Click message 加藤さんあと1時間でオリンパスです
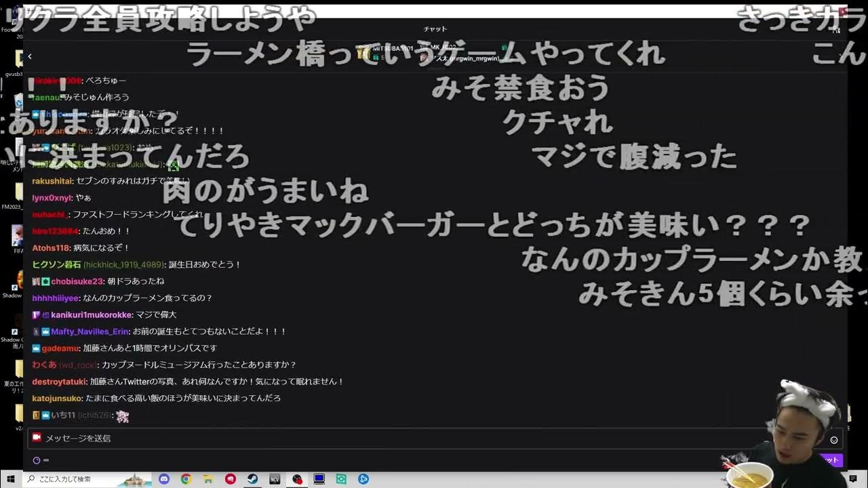This screenshot has height=488, width=868. click(150, 348)
